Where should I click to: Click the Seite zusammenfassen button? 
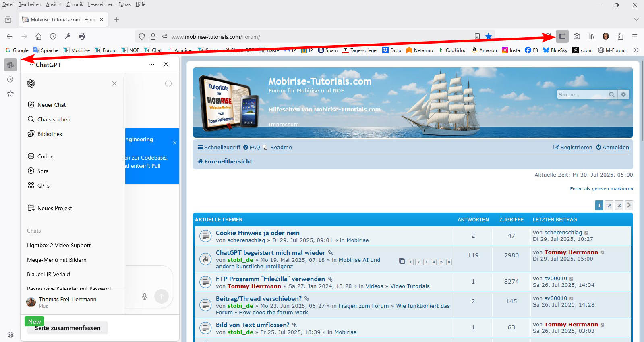(x=68, y=328)
